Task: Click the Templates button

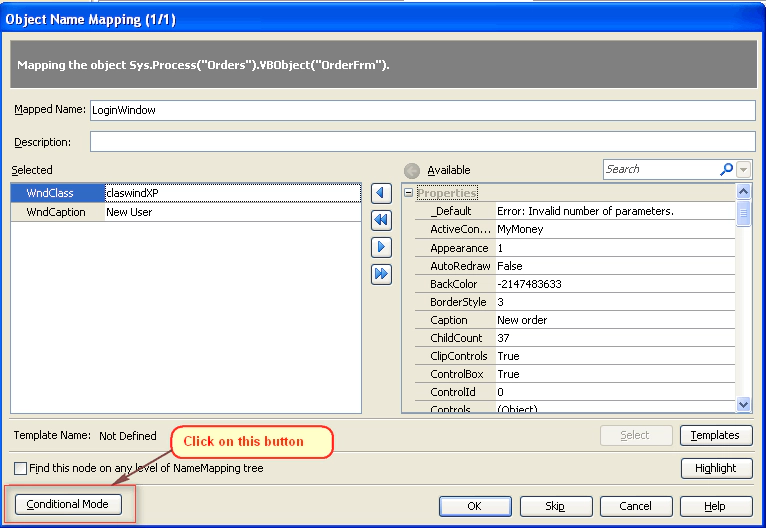Action: pyautogui.click(x=716, y=435)
